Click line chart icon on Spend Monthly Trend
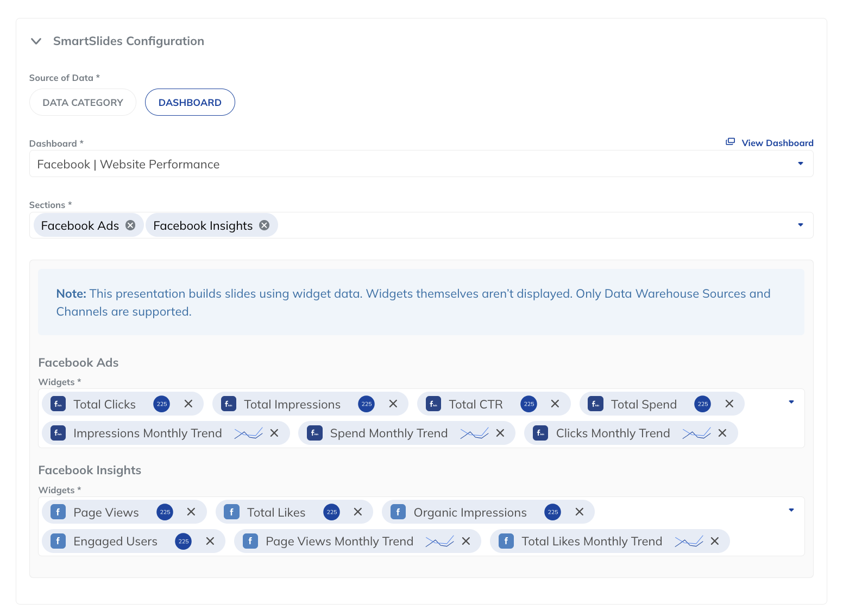This screenshot has height=616, width=843. (x=474, y=433)
